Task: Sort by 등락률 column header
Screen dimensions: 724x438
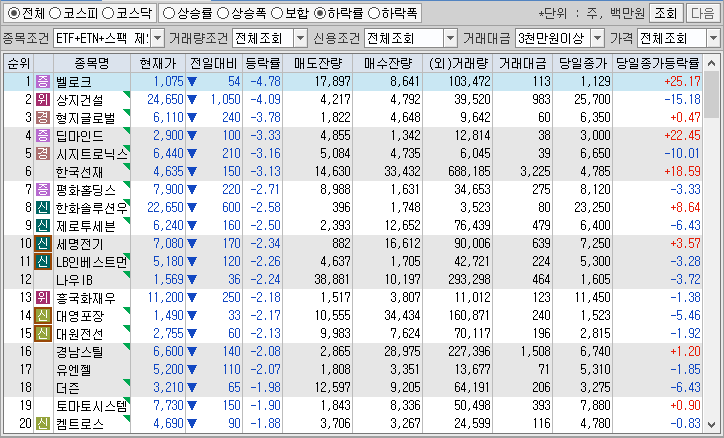Action: pos(262,64)
